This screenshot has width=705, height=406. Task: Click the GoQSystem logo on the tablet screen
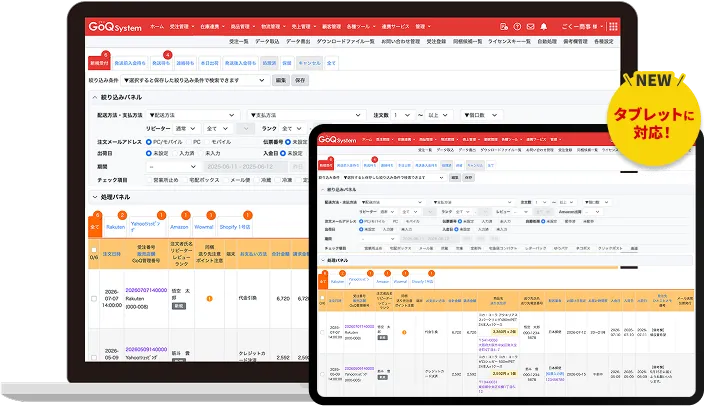click(x=337, y=139)
